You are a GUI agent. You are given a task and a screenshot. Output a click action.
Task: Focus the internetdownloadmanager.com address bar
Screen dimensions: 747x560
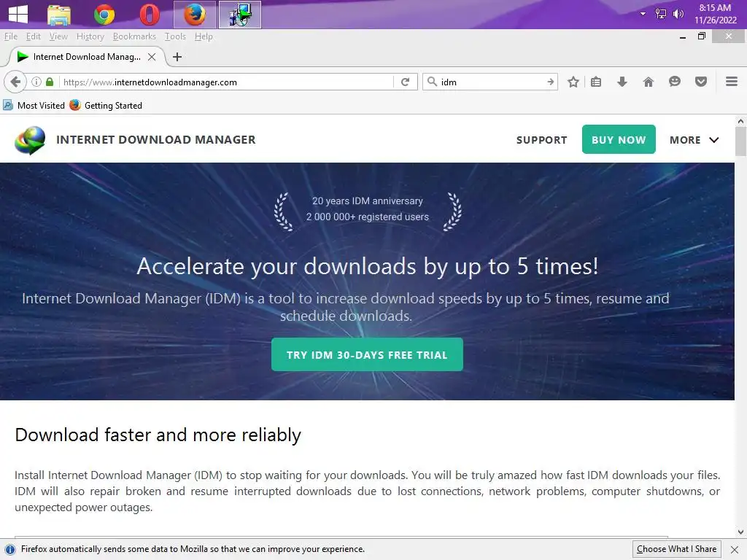pos(226,82)
